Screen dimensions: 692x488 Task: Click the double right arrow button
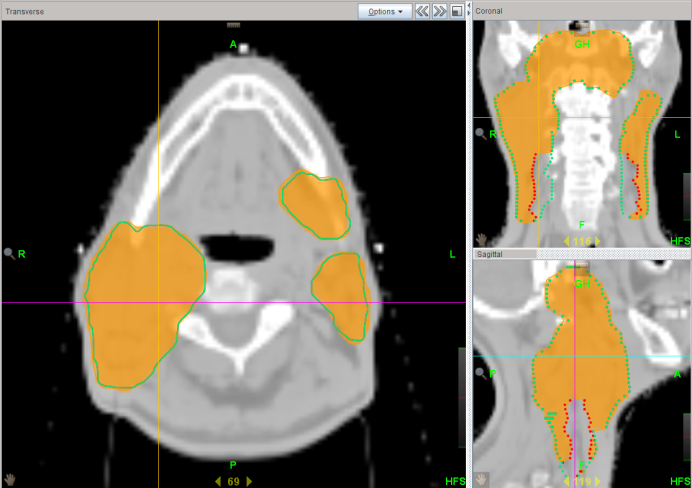(439, 11)
